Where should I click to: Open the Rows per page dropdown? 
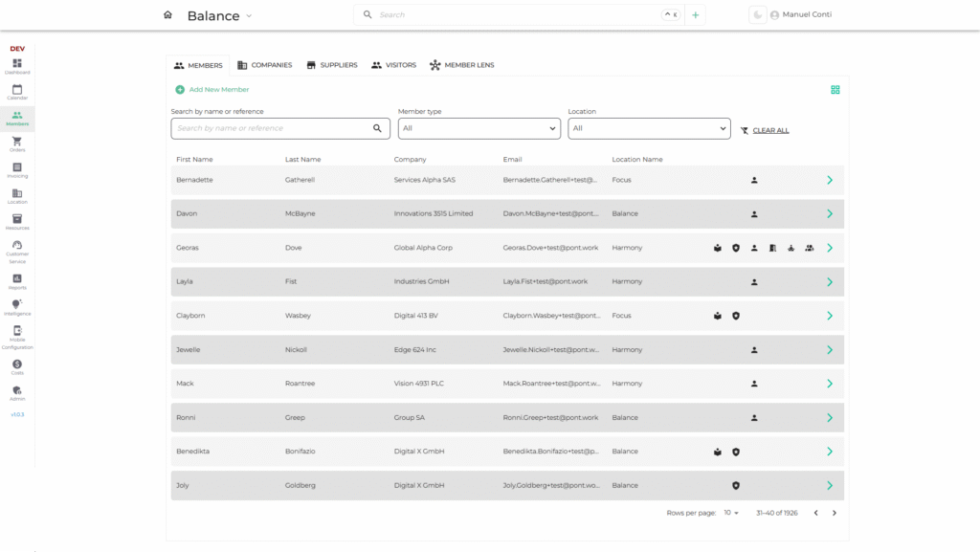(731, 513)
